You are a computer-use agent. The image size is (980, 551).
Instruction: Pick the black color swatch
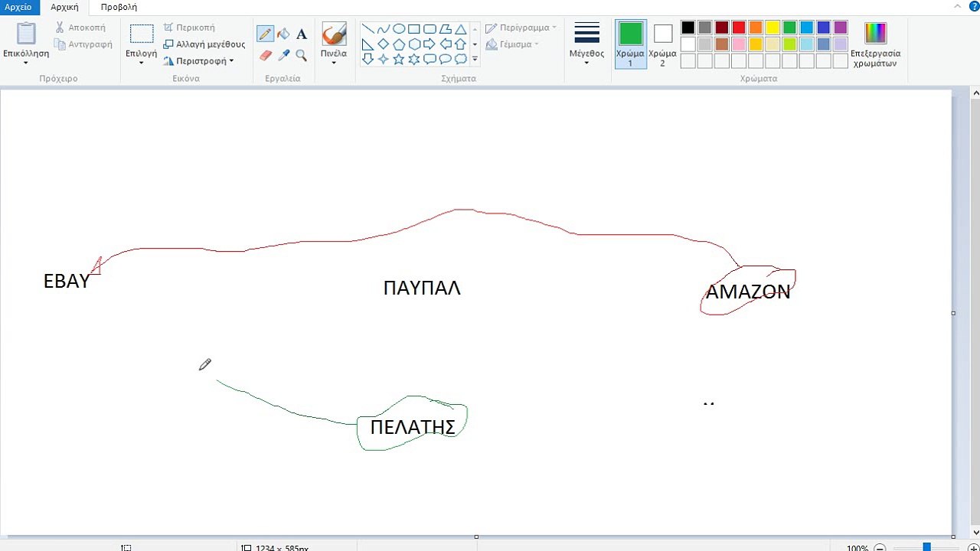click(688, 28)
